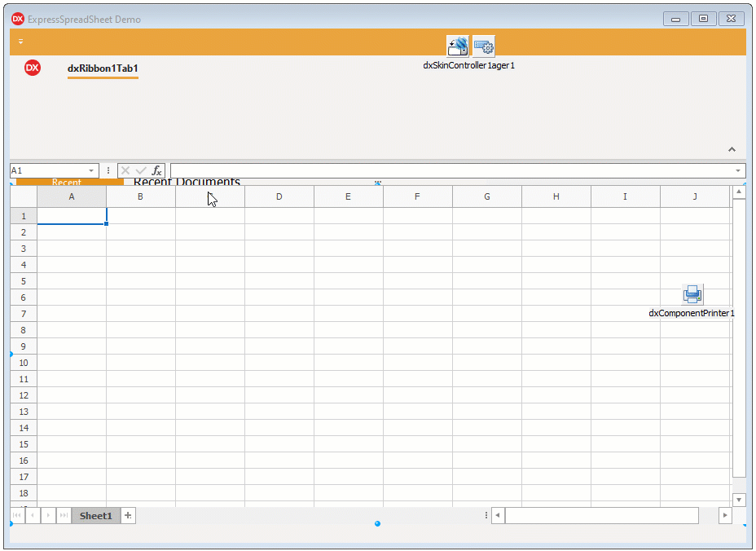Select the column C header

tap(209, 196)
